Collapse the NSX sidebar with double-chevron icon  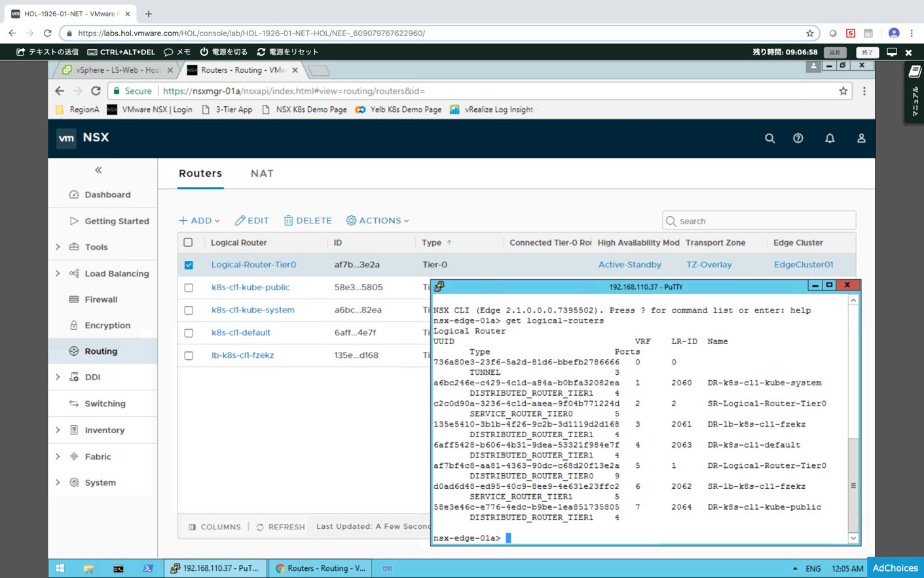coord(98,170)
